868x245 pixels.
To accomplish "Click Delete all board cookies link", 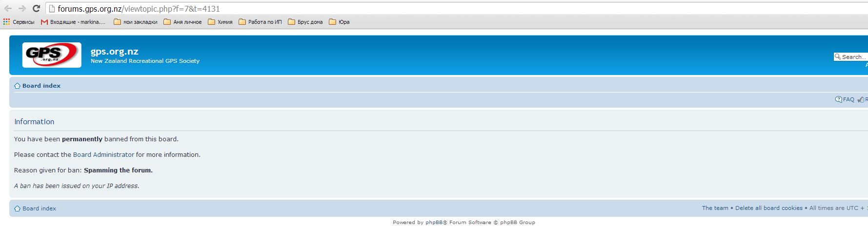I will (768, 208).
